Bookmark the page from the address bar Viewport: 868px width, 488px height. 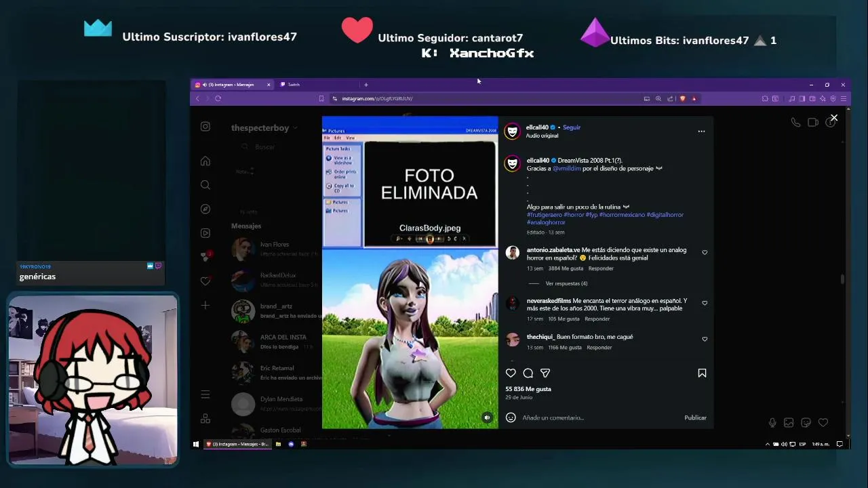point(321,99)
